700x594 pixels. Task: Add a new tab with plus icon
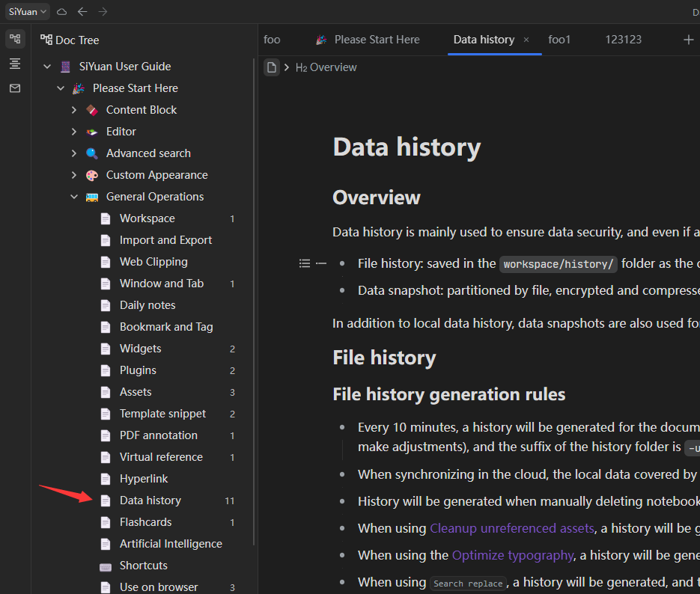coord(688,40)
